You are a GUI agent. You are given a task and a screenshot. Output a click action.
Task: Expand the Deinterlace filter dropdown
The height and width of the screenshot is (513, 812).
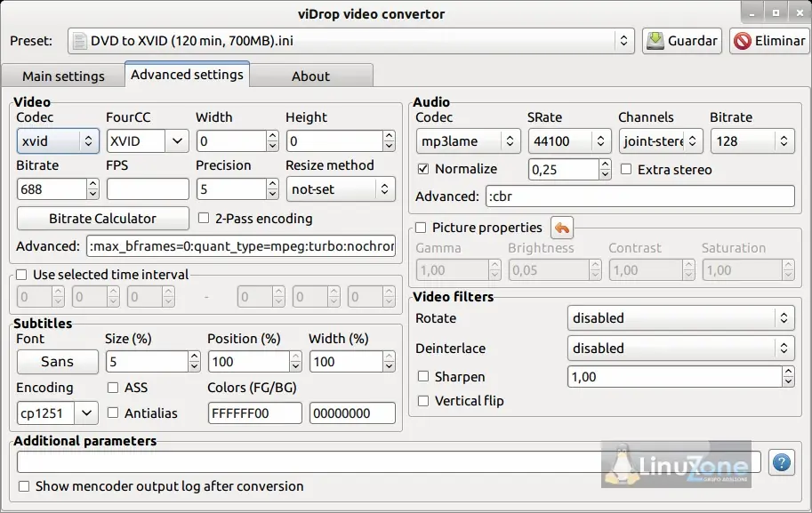click(x=680, y=349)
